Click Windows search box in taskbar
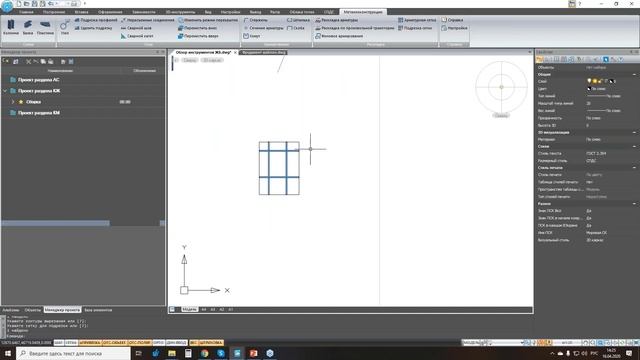Screen dimensions: 640x360 [73, 353]
